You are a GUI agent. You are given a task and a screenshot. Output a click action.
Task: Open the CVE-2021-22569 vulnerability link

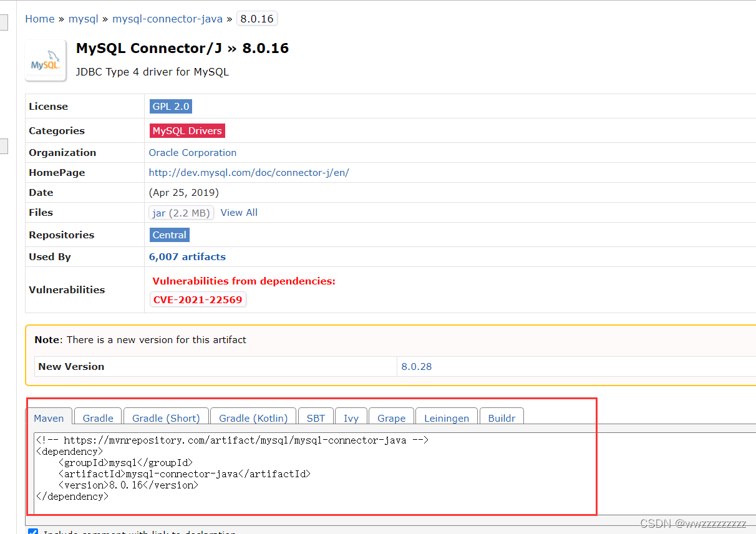tap(198, 299)
